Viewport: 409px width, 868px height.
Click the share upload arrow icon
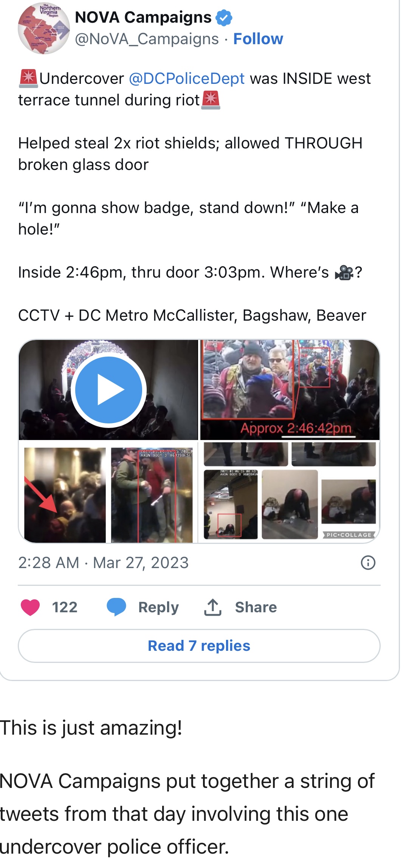pos(213,607)
